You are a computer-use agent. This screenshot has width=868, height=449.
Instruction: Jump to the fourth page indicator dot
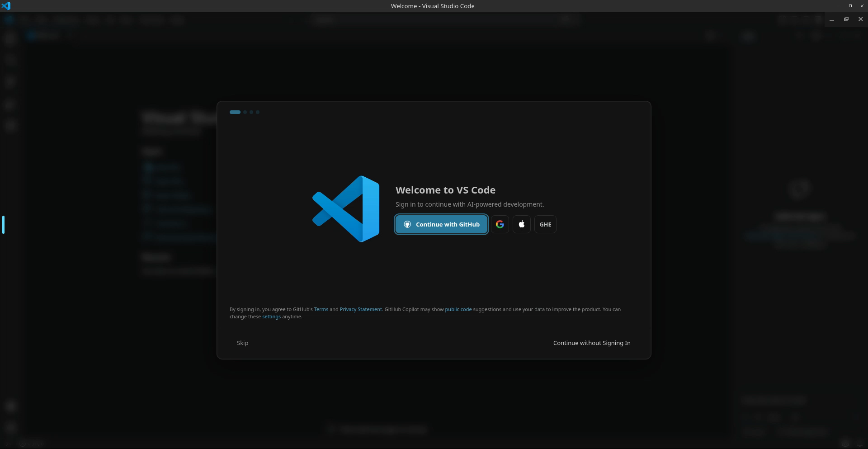[258, 112]
